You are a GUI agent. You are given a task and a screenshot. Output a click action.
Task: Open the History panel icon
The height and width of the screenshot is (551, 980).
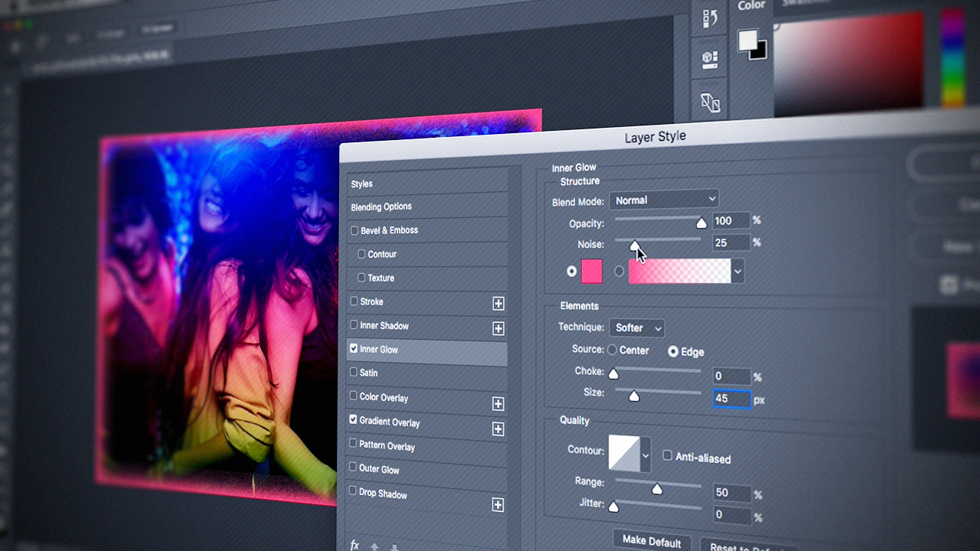click(710, 20)
